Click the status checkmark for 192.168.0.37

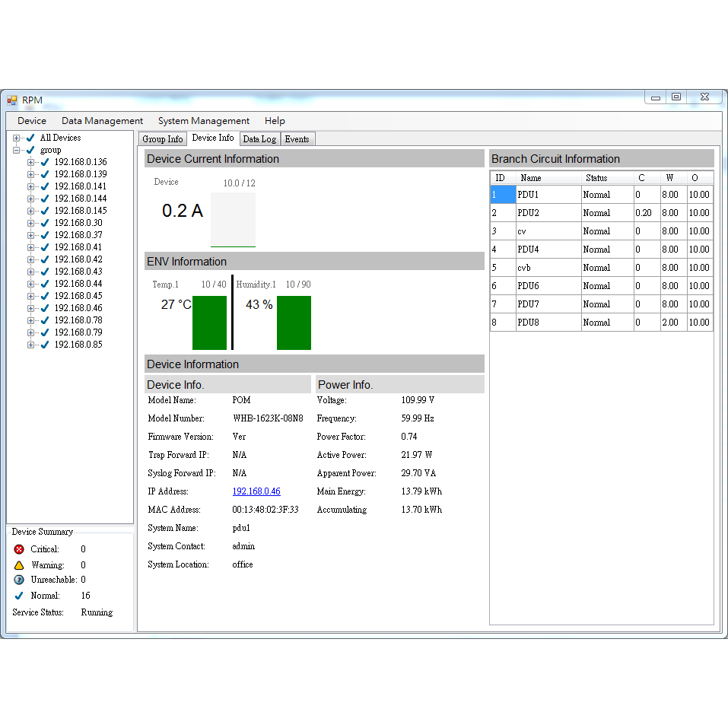click(x=45, y=235)
